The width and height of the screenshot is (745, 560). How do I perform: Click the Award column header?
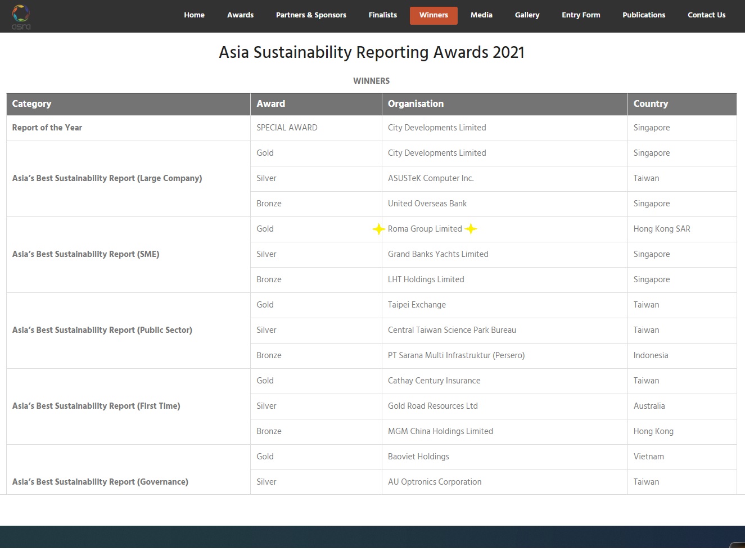(x=316, y=104)
